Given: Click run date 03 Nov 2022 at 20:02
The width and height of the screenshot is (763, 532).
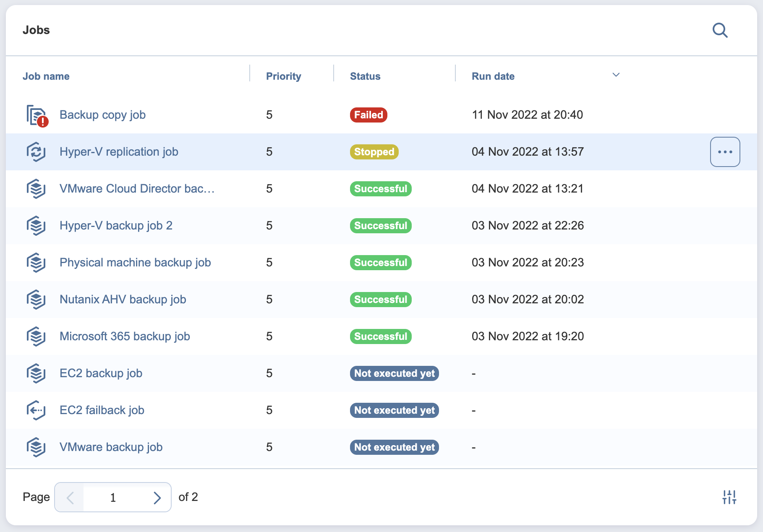Looking at the screenshot, I should click(x=528, y=300).
